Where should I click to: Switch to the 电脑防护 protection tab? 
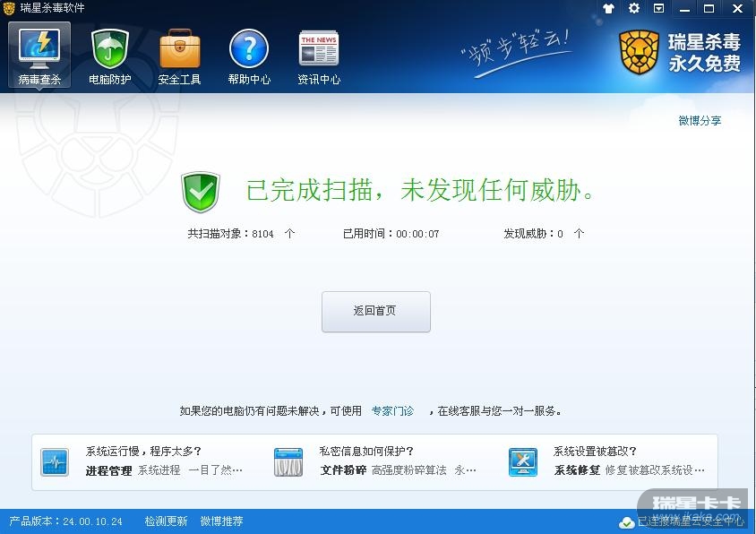pos(109,57)
